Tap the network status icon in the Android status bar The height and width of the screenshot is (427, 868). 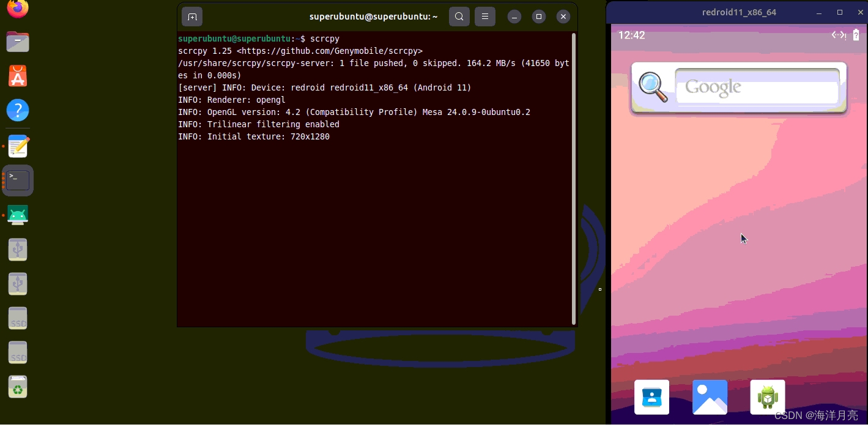click(x=837, y=35)
